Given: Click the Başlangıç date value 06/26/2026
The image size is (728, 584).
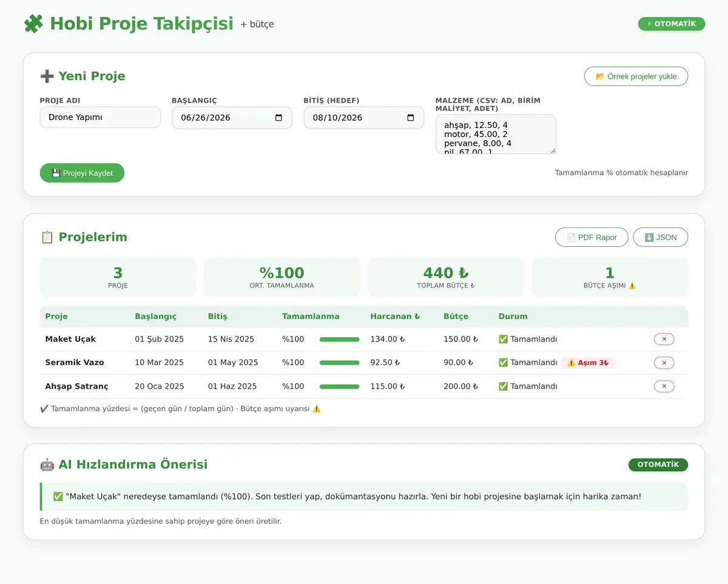Looking at the screenshot, I should pos(206,118).
